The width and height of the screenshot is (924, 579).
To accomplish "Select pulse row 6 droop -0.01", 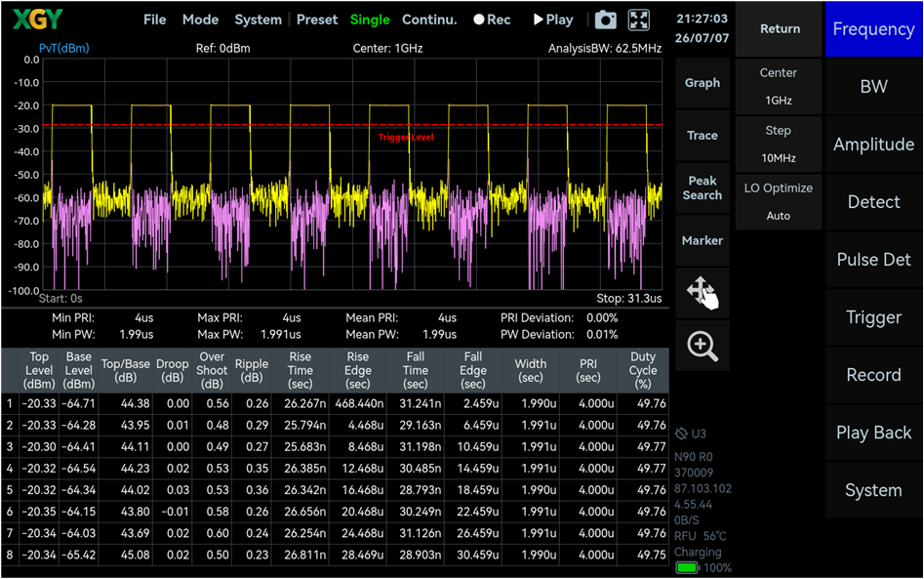I will pyautogui.click(x=175, y=512).
